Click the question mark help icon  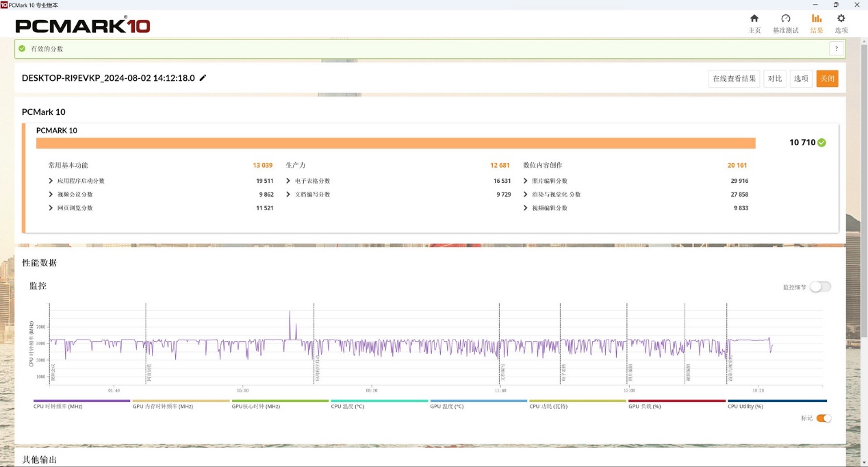(x=835, y=49)
